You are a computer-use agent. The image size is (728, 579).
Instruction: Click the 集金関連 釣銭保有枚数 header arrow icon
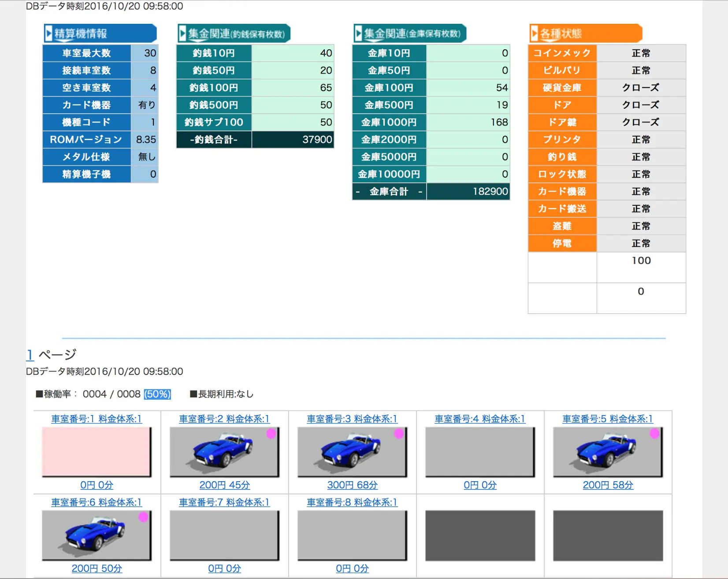click(182, 33)
